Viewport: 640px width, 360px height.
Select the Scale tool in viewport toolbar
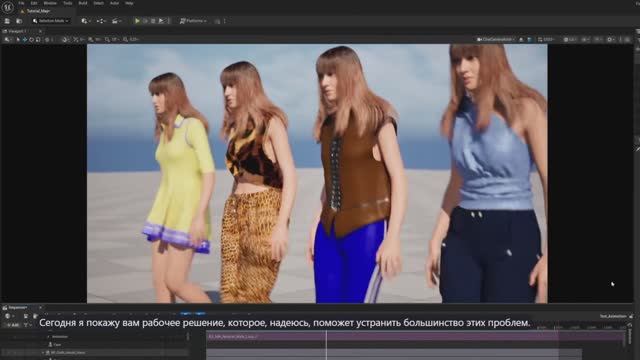pos(38,40)
